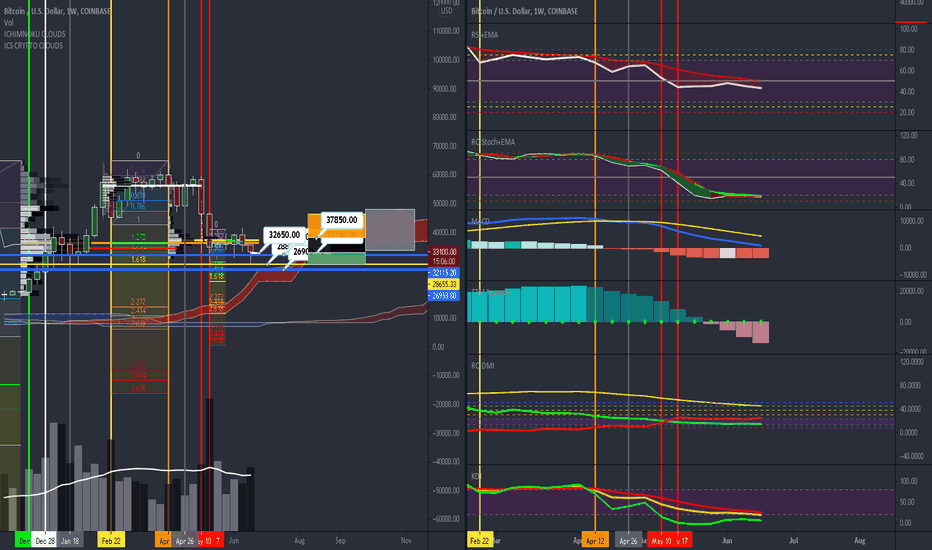Click the yellow 28655.33 price axis label

[x=443, y=285]
